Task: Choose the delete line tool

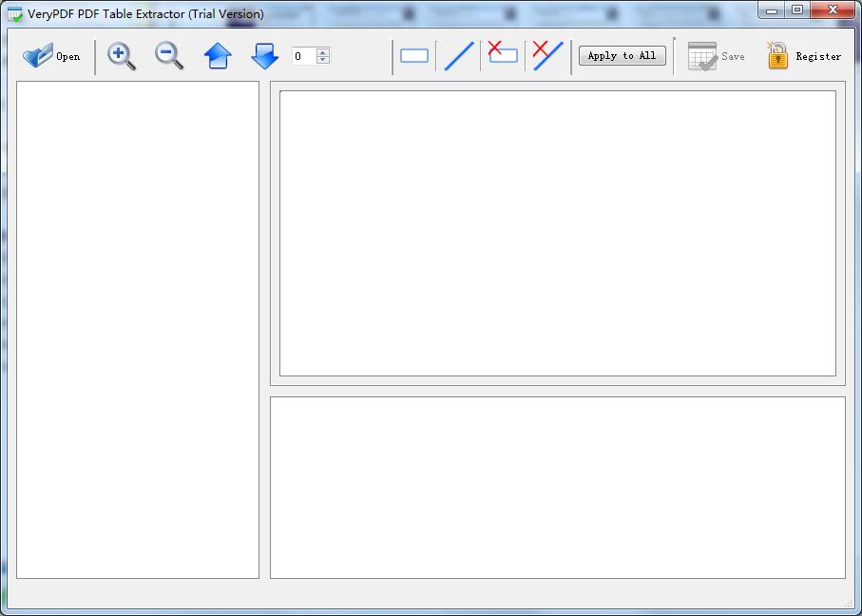Action: [548, 55]
